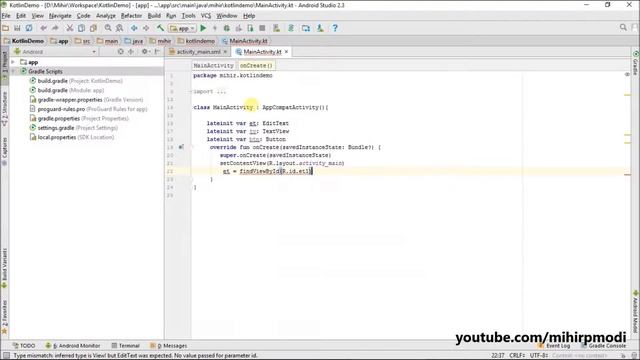This screenshot has width=640, height=360.
Task: Expand the folded import region
Action: point(191,91)
